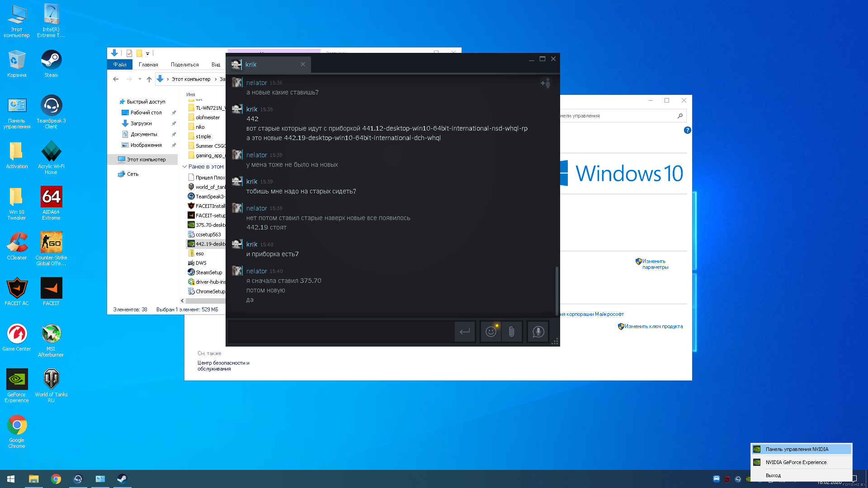Open Google Chrome desktop shortcut

coord(17,432)
